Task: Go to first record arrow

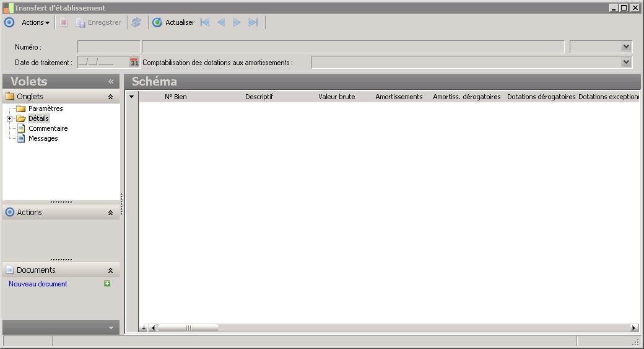Action: [205, 22]
